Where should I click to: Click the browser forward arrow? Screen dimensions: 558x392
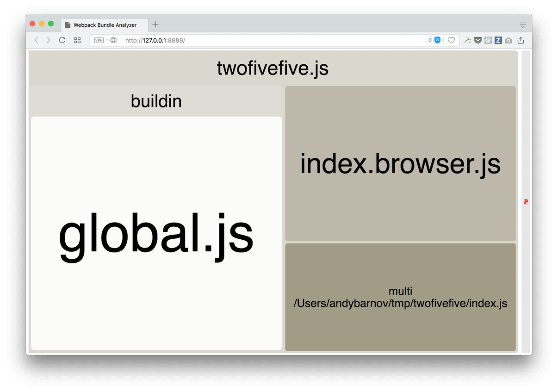tap(49, 40)
